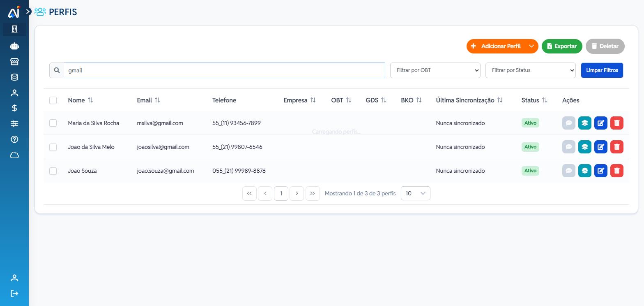Click the chat icon for Joao Souza
Viewport: 644px width, 306px height.
tap(569, 171)
